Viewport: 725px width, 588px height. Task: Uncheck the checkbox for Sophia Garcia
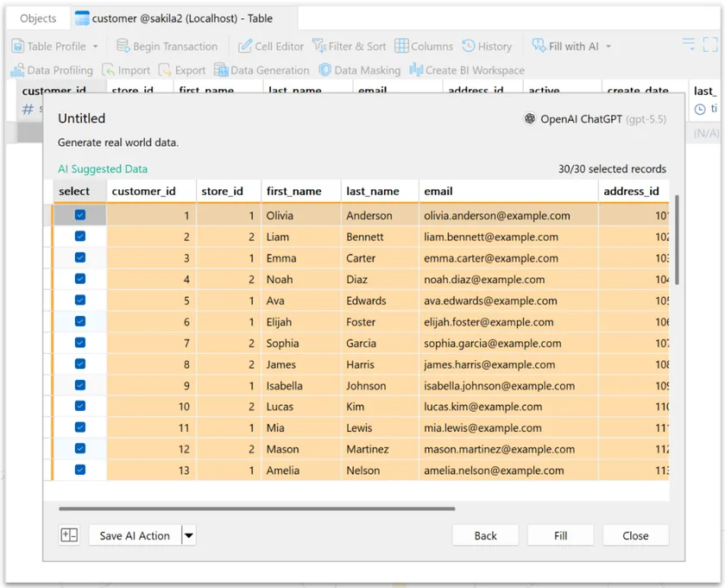pos(80,342)
